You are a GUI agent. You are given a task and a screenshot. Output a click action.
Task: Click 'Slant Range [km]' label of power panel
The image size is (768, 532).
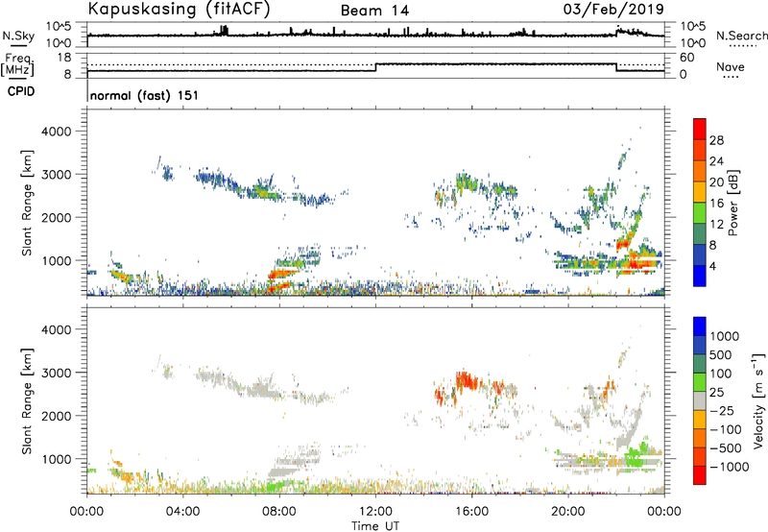[x=27, y=203]
